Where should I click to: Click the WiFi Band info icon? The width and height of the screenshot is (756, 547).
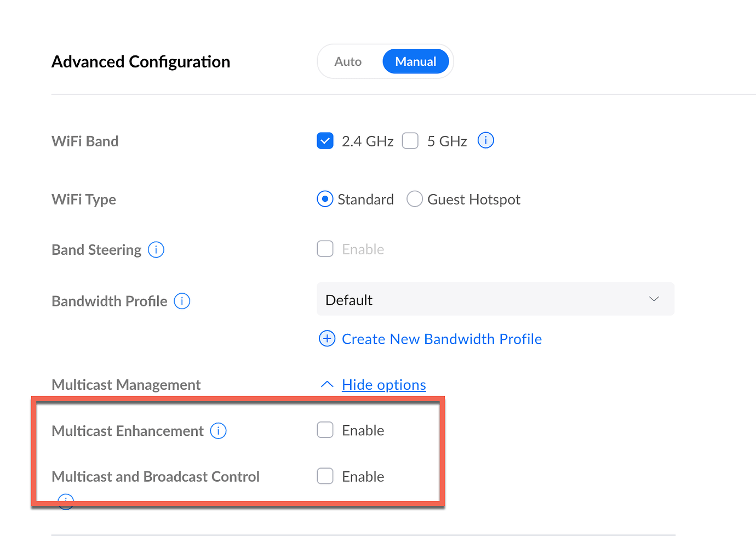[x=485, y=140]
